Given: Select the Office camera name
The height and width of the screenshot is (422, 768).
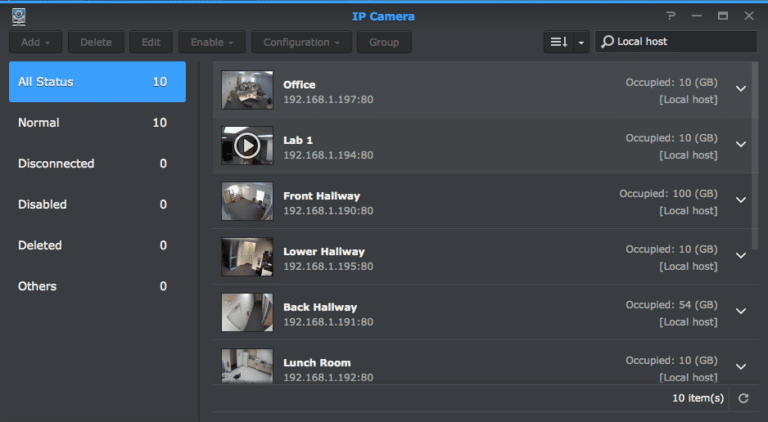Looking at the screenshot, I should tap(299, 85).
